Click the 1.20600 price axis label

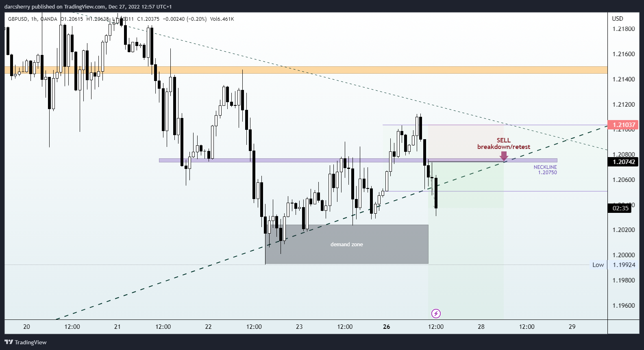624,180
